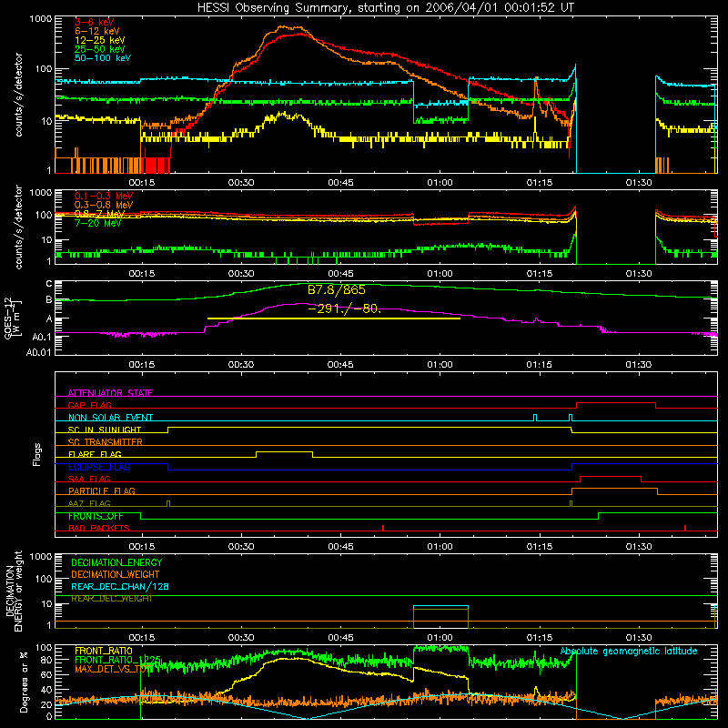Select the DECIMATION ENERGY or weight axis title
728x728 pixels.
tap(14, 591)
